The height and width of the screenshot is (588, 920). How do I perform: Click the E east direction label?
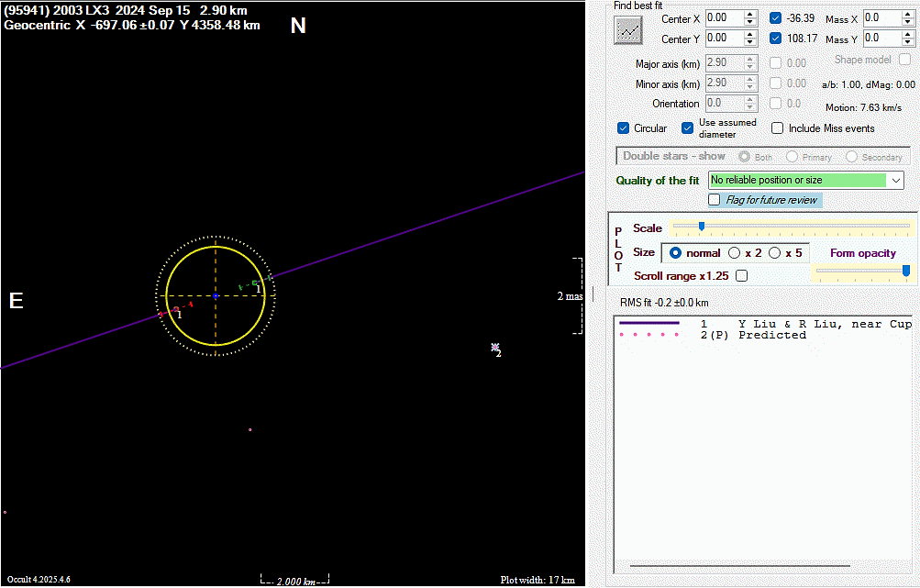click(x=16, y=301)
